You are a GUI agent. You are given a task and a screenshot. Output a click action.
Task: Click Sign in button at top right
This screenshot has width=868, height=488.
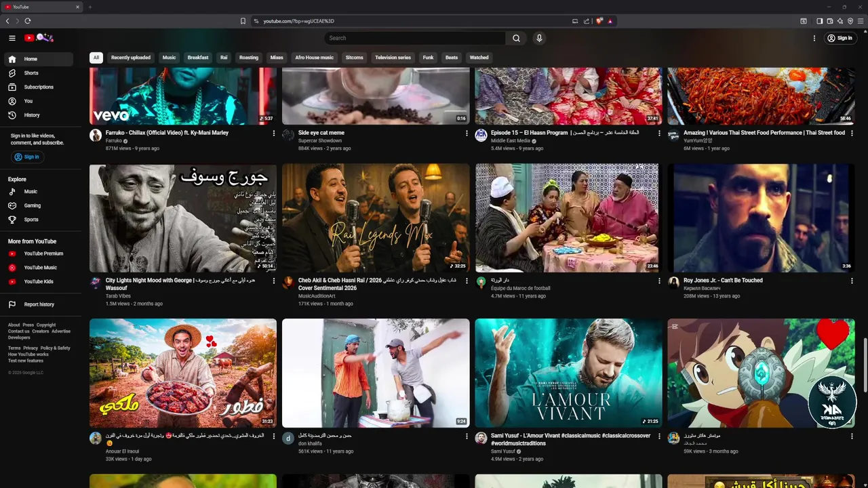(x=840, y=38)
